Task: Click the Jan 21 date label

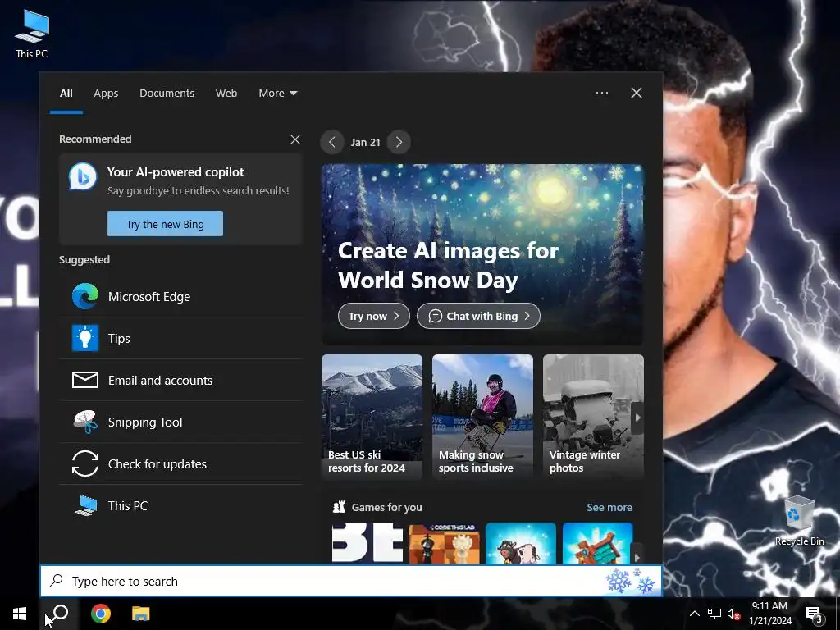Action: coord(365,143)
